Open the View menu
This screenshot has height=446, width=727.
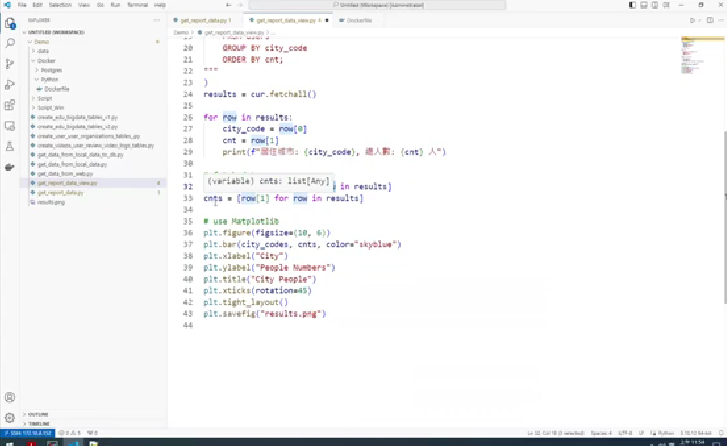tap(84, 5)
